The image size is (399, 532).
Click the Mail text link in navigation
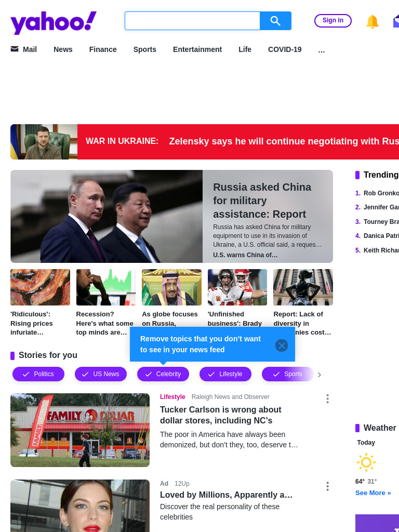coord(30,49)
